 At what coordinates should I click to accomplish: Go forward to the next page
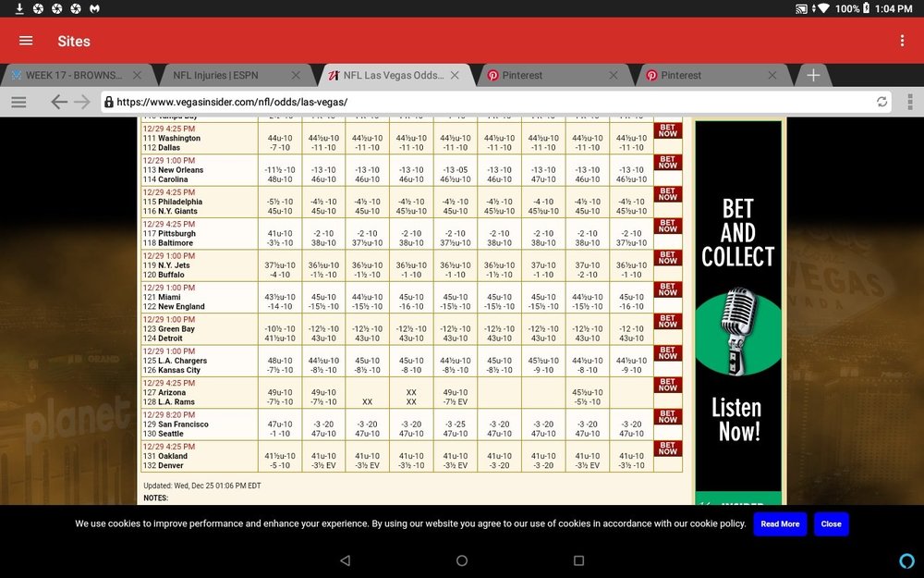point(82,102)
